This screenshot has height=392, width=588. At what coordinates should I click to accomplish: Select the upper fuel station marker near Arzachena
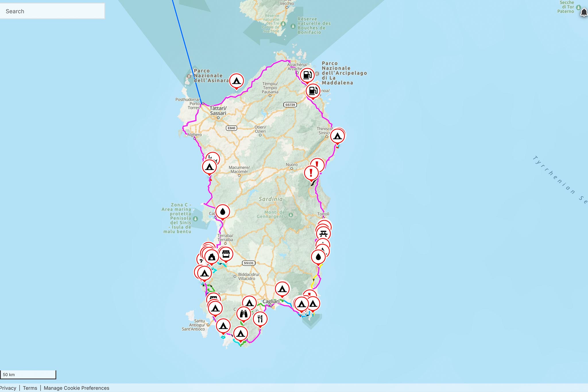[307, 75]
